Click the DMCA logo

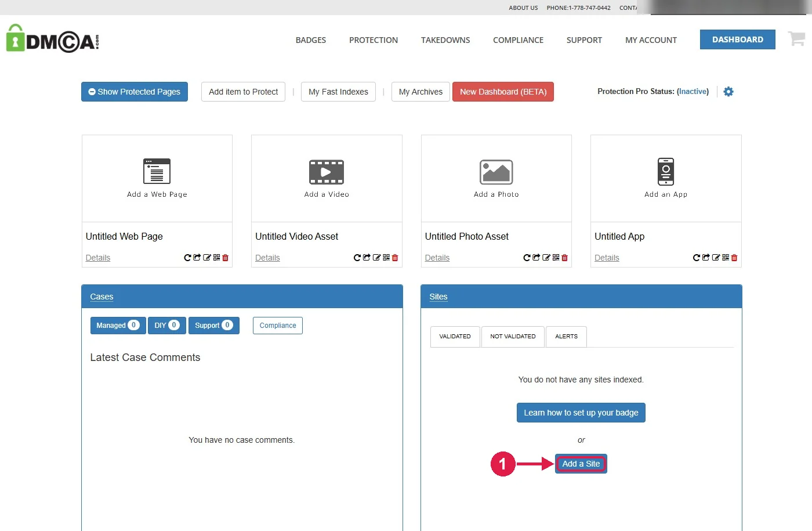click(x=53, y=39)
